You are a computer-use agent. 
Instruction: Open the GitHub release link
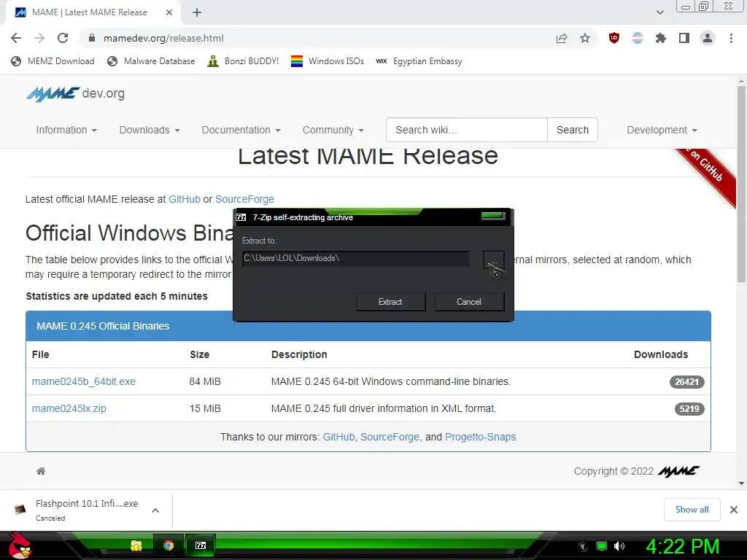185,199
